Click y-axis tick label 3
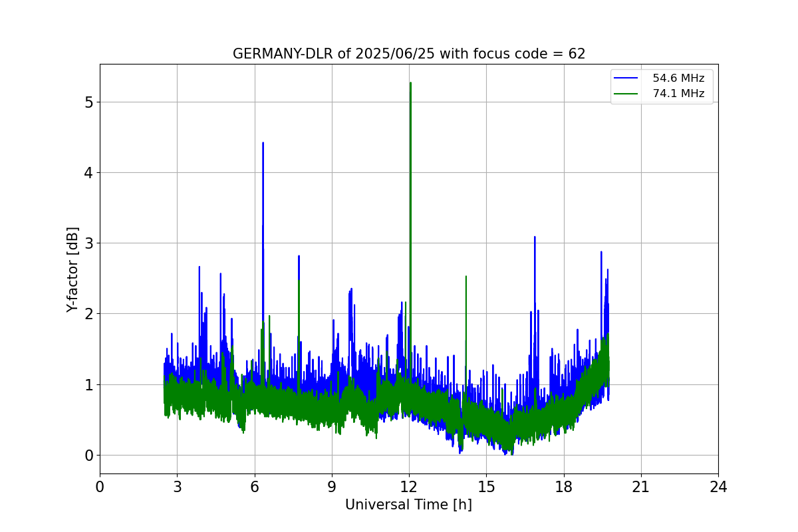Viewport: 798px width, 532px height. (88, 243)
